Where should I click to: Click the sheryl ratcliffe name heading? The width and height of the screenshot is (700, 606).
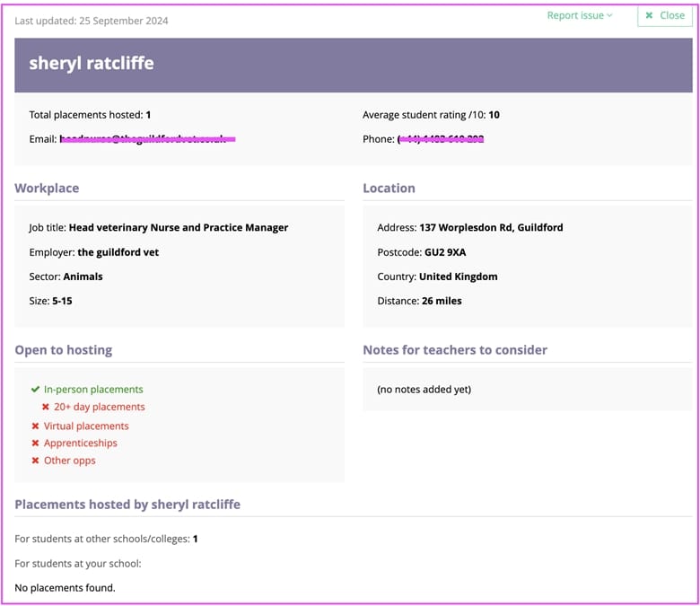tap(92, 63)
